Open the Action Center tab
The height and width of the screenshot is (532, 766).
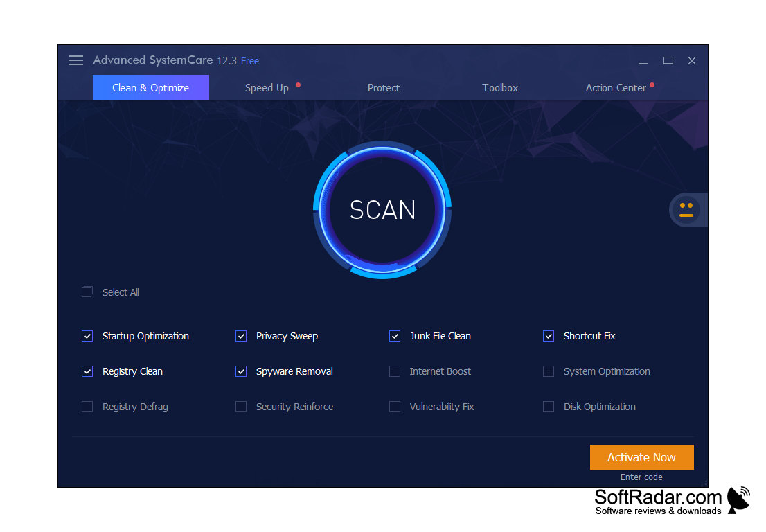pos(615,88)
